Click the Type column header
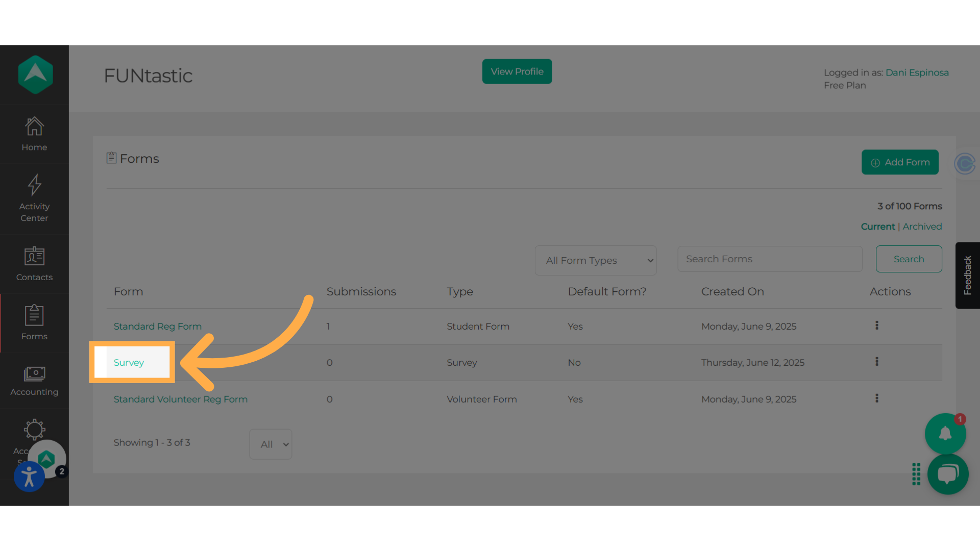The image size is (980, 551). point(459,292)
